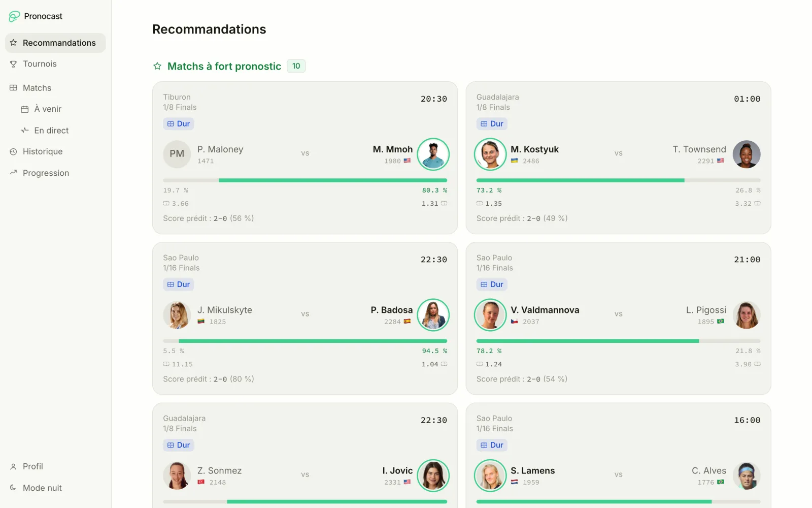This screenshot has height=508, width=812.
Task: Click the P. Badosa player name
Action: pos(392,310)
